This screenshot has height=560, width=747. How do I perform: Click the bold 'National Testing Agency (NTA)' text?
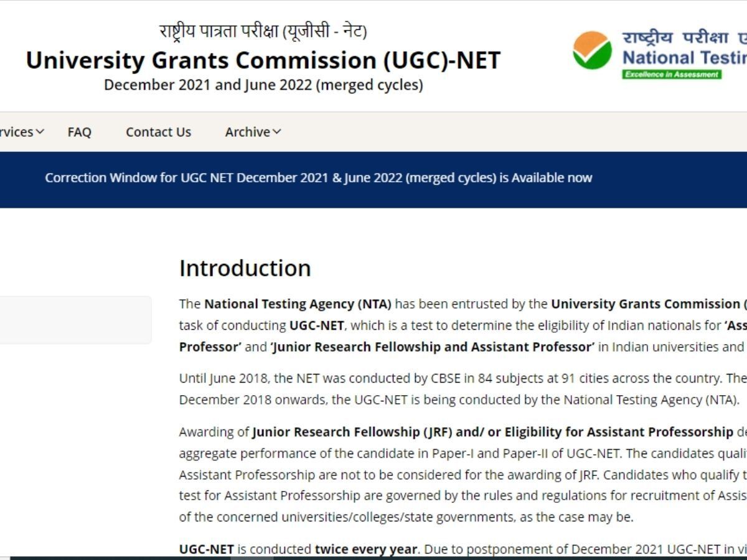pos(298,304)
